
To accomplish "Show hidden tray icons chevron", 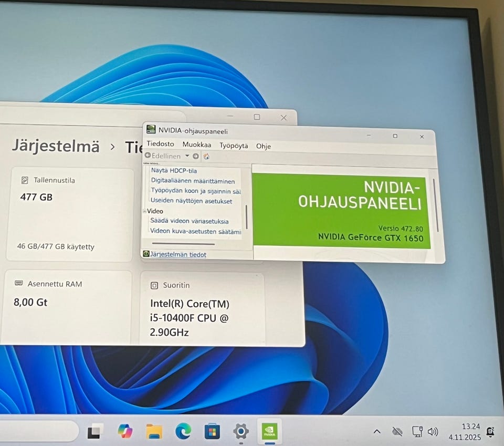I will 377,431.
